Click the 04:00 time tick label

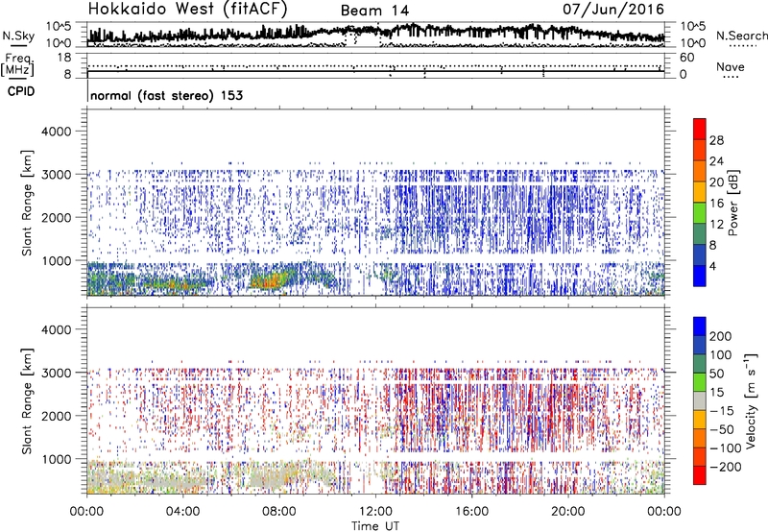pyautogui.click(x=182, y=512)
